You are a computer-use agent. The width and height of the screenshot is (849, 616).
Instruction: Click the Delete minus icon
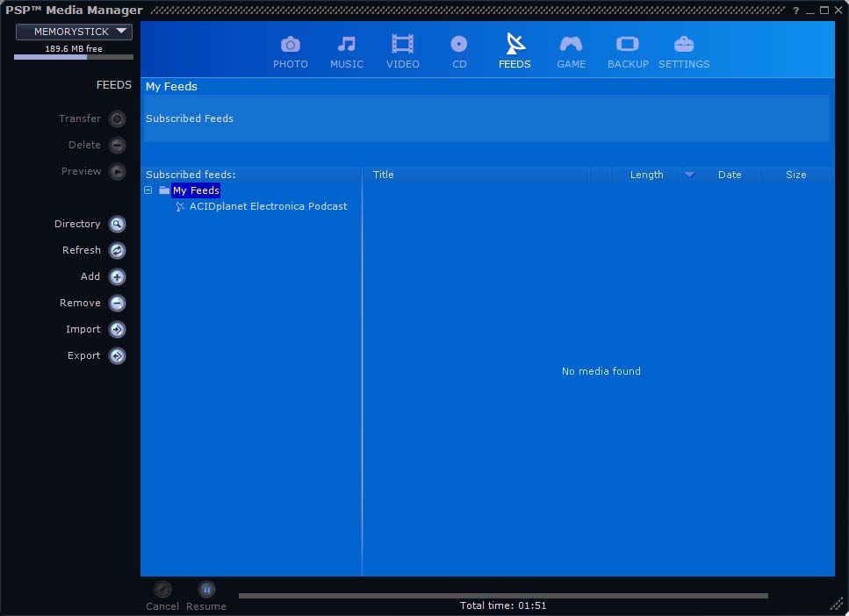click(x=117, y=145)
